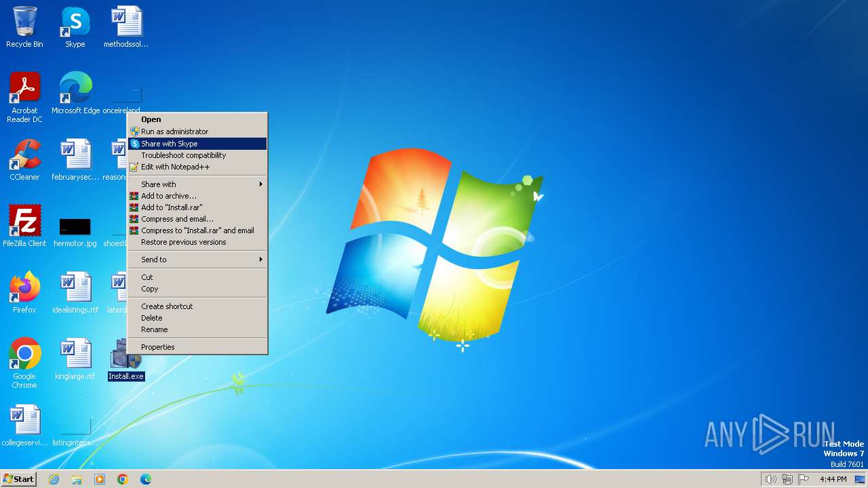The height and width of the screenshot is (488, 868).
Task: Open Chrome from the taskbar
Action: point(123,479)
